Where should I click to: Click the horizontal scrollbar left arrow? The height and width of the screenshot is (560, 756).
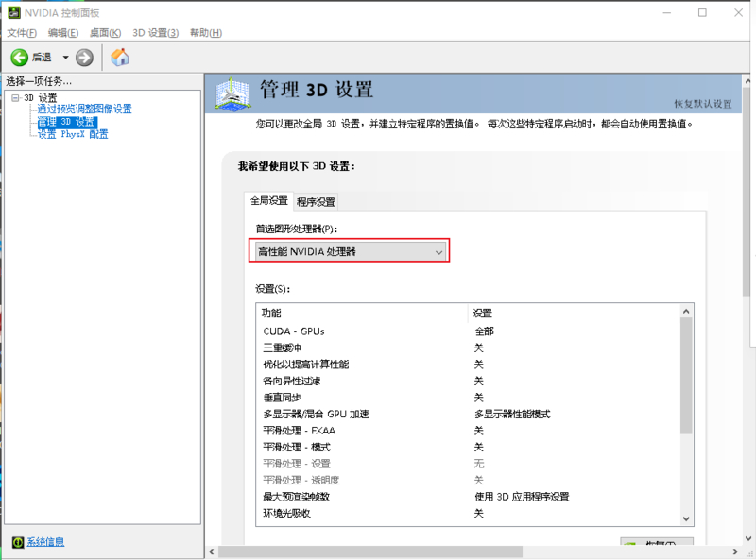point(212,552)
